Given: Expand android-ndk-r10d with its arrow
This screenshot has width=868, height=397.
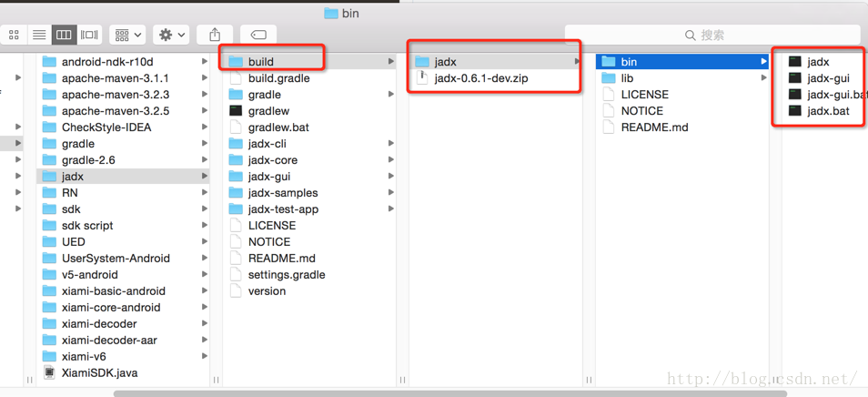Looking at the screenshot, I should click(x=205, y=61).
